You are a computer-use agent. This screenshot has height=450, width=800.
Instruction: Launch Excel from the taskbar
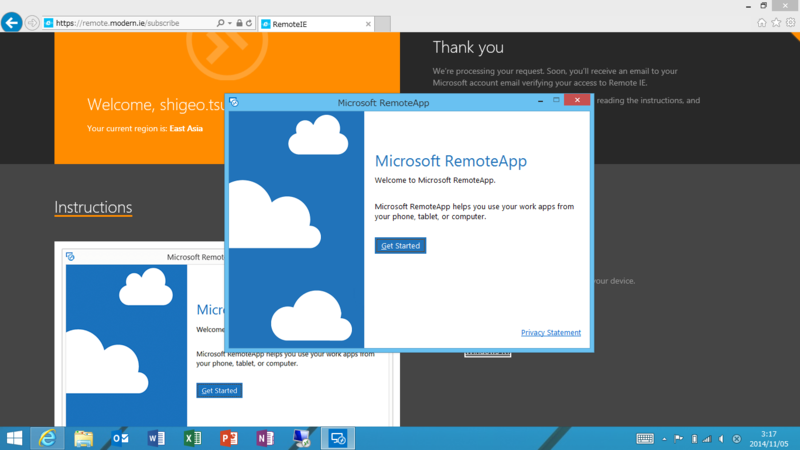click(x=192, y=438)
